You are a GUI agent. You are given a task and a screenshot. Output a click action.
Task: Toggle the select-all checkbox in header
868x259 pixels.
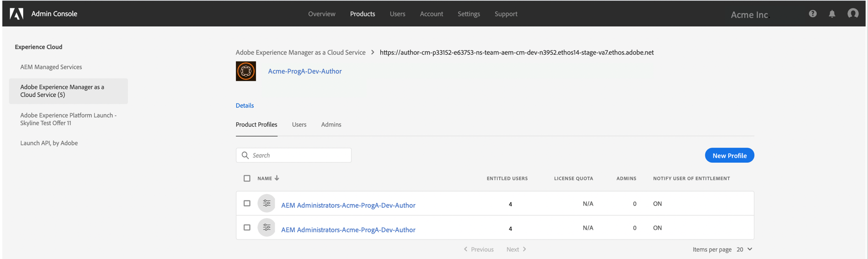click(x=247, y=178)
